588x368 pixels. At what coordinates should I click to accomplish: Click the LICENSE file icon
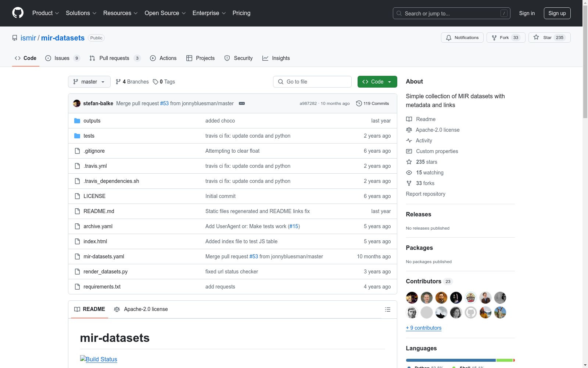coord(77,196)
